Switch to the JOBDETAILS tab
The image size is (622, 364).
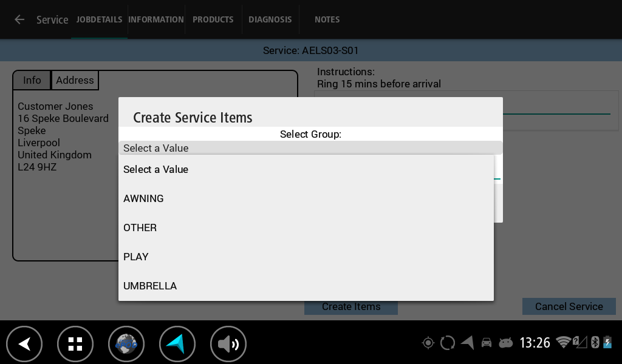[99, 19]
